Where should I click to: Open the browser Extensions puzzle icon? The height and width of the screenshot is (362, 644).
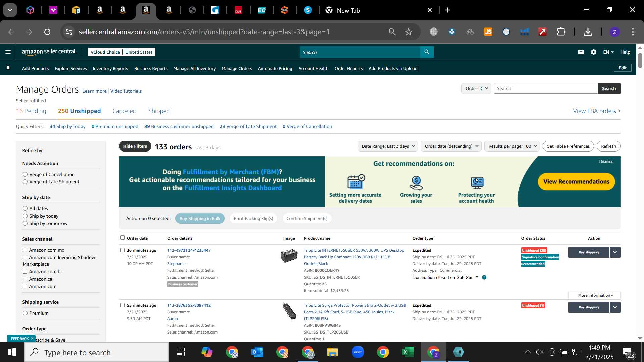point(561,32)
